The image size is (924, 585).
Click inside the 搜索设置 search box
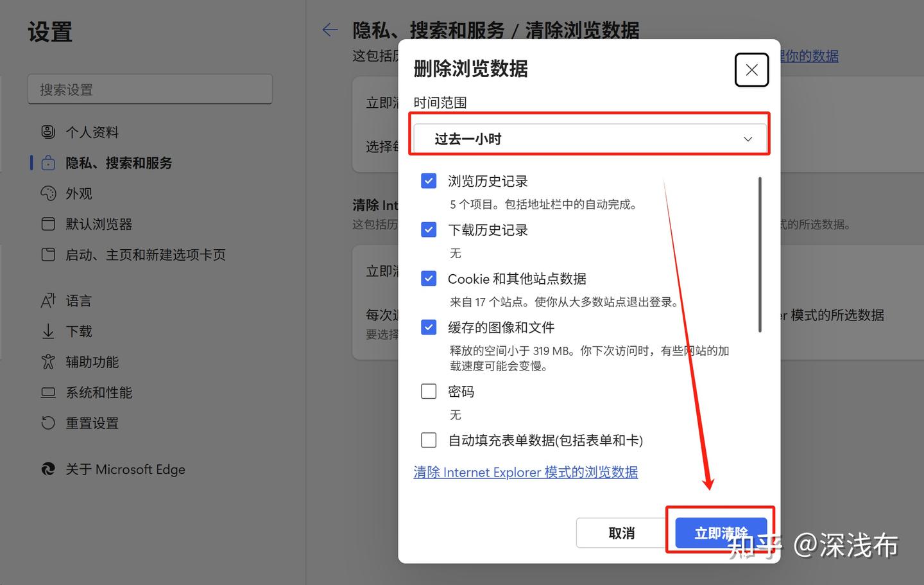(150, 89)
